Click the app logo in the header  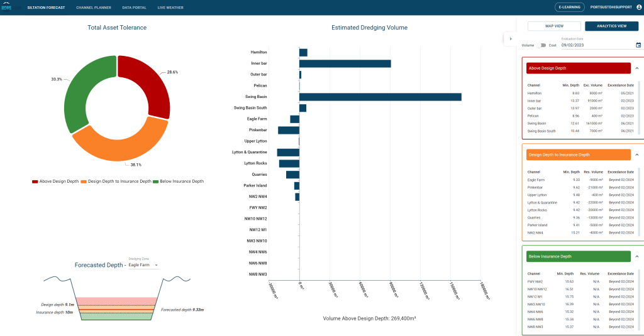[x=6, y=6]
